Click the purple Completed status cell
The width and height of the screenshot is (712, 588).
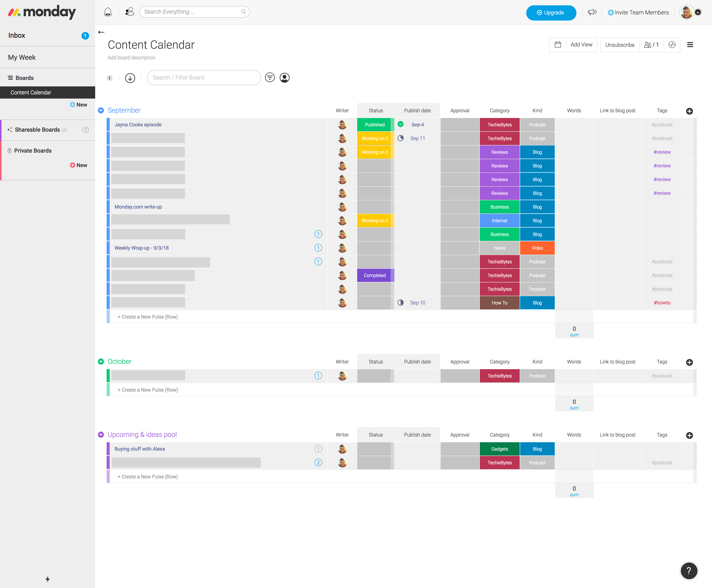(x=374, y=275)
